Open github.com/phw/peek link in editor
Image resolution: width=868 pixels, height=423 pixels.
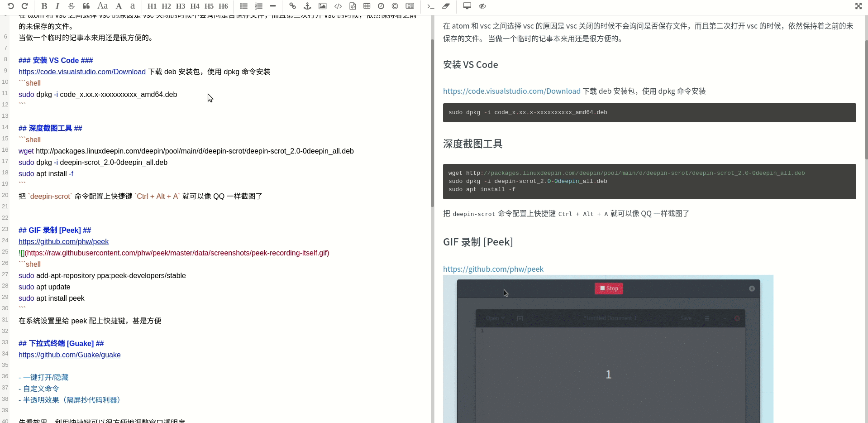[x=63, y=241]
